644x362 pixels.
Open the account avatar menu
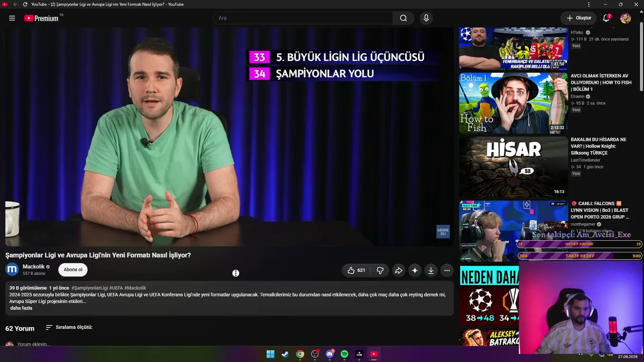point(625,18)
